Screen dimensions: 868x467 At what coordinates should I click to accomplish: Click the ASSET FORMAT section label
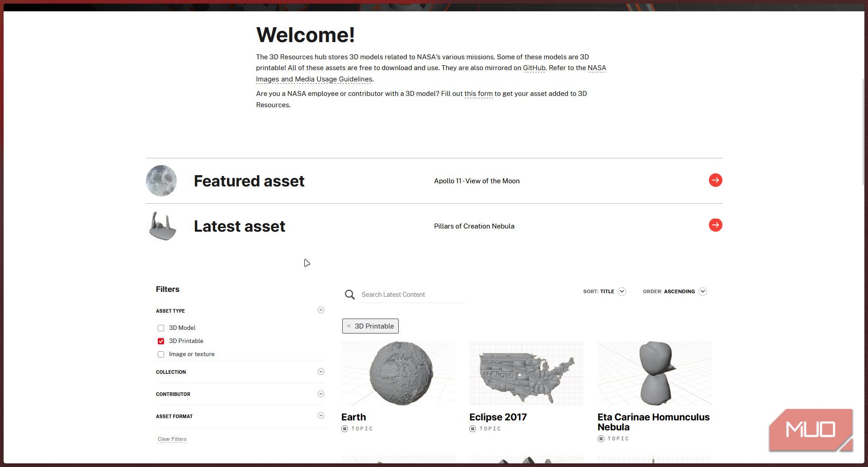click(x=174, y=416)
